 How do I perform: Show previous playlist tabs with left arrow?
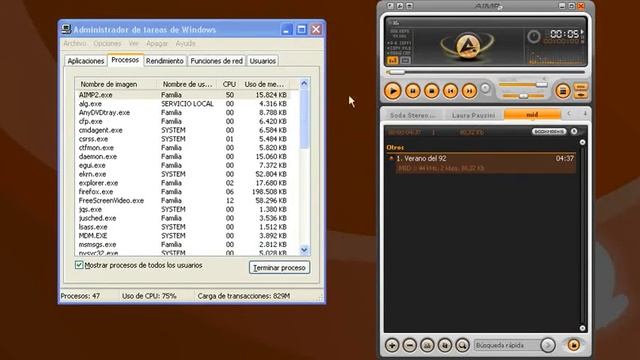click(x=569, y=114)
